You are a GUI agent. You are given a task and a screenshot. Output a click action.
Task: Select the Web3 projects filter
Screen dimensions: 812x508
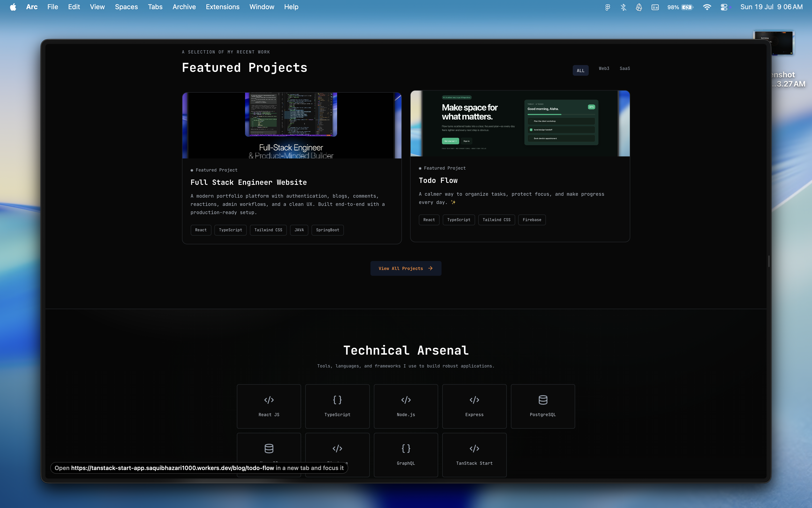(604, 68)
